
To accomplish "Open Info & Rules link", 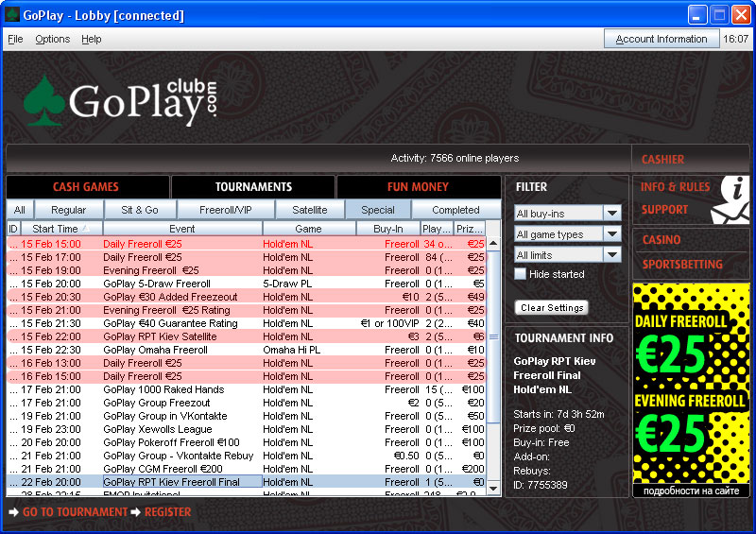I will coord(675,187).
